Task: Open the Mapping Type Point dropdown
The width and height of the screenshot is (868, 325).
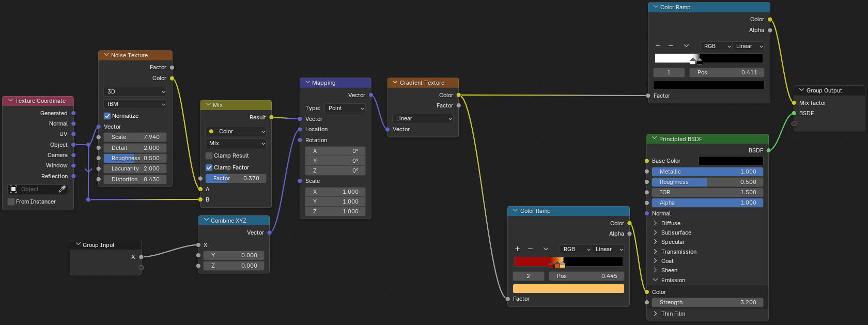Action: click(345, 108)
